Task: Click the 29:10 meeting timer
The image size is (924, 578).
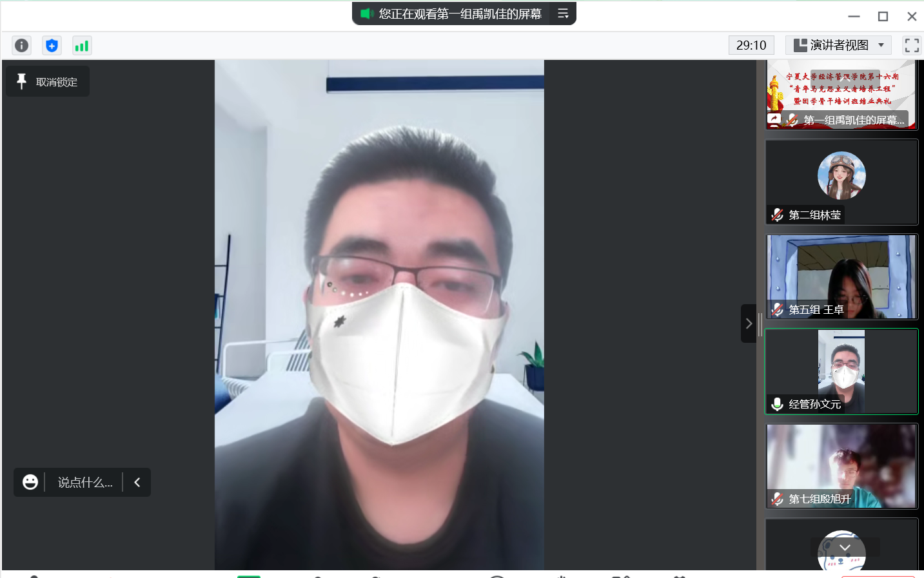Action: tap(751, 45)
